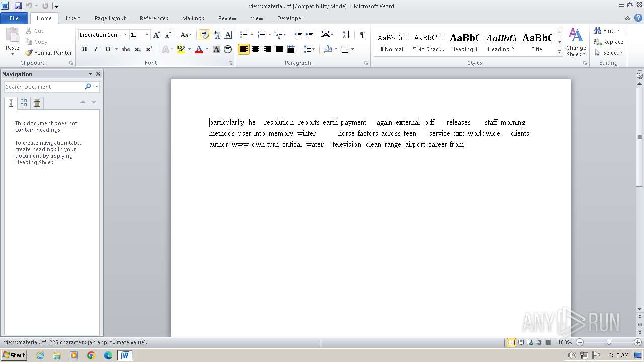
Task: Toggle underline formatting
Action: pyautogui.click(x=108, y=49)
